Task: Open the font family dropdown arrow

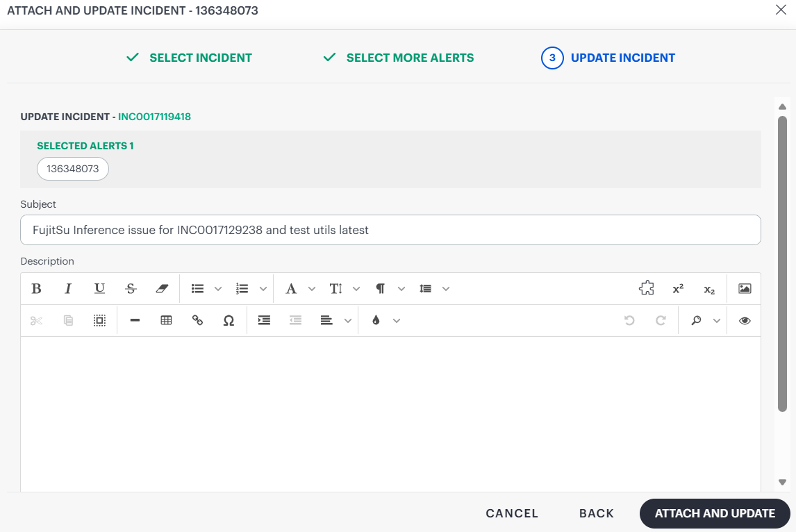Action: click(x=312, y=289)
